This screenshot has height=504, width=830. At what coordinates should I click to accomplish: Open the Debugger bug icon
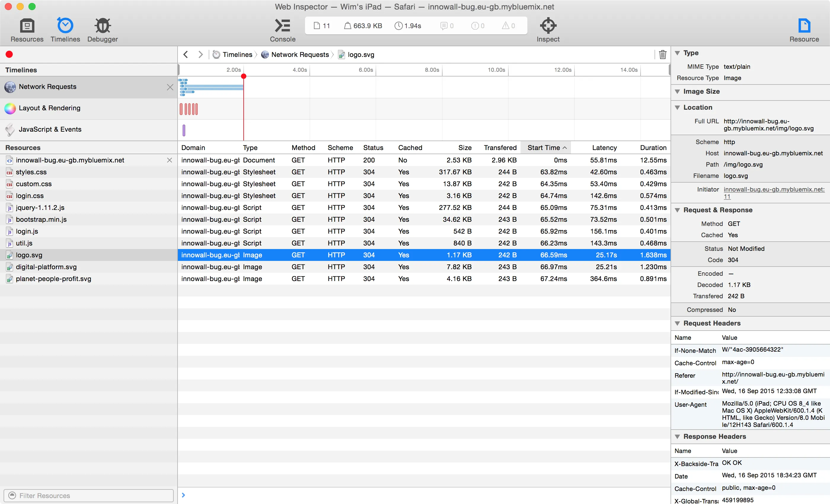(x=102, y=25)
